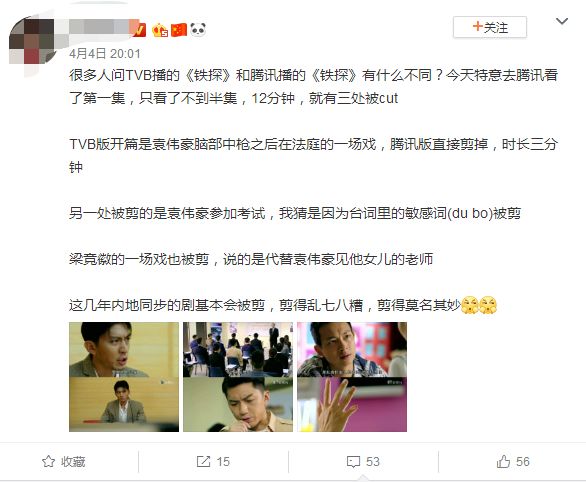The height and width of the screenshot is (482, 586).
Task: Open the 4月4日 20:01 timestamp link
Action: tap(105, 54)
